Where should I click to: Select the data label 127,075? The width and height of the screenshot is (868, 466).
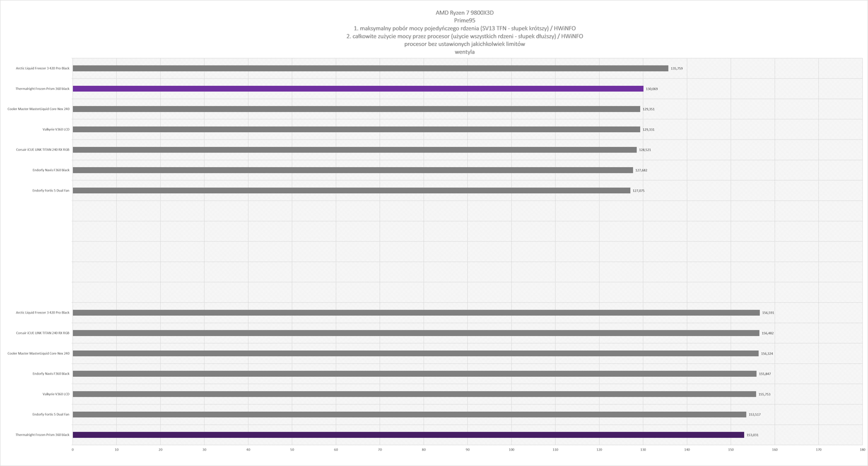point(639,191)
